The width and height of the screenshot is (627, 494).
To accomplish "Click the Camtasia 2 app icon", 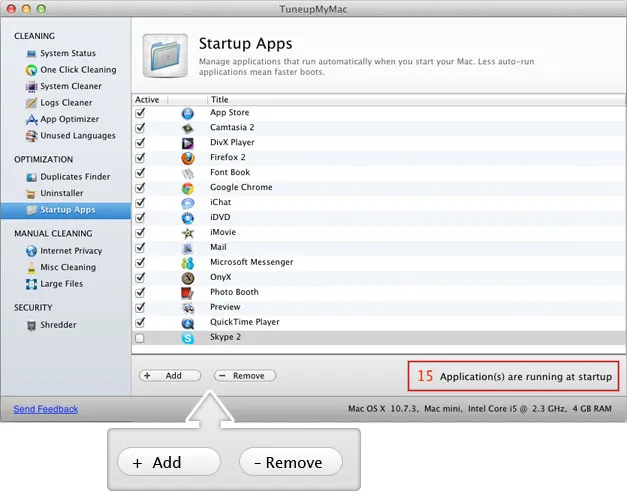I will point(188,128).
